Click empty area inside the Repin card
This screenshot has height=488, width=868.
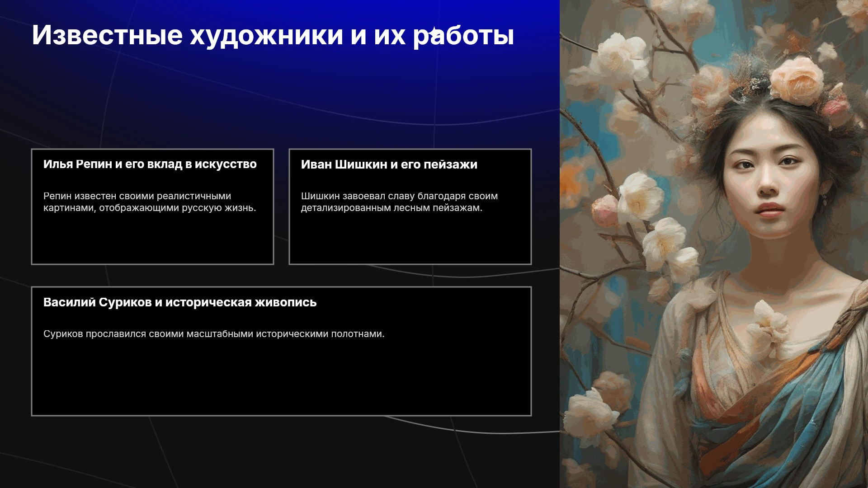152,239
